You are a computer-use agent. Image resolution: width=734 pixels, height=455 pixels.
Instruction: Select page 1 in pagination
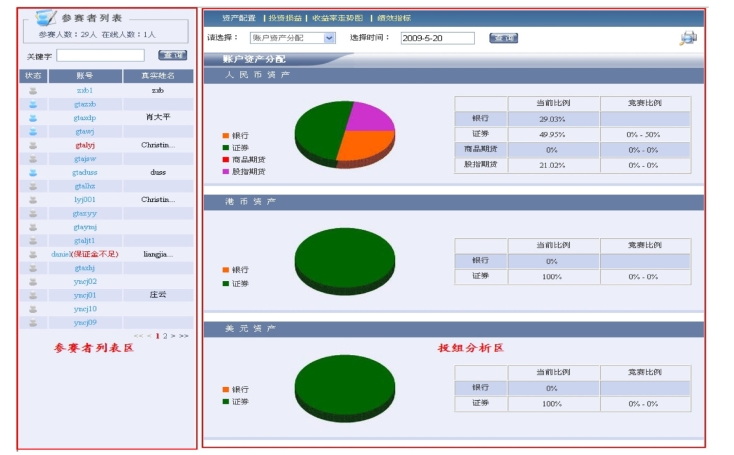[157, 336]
